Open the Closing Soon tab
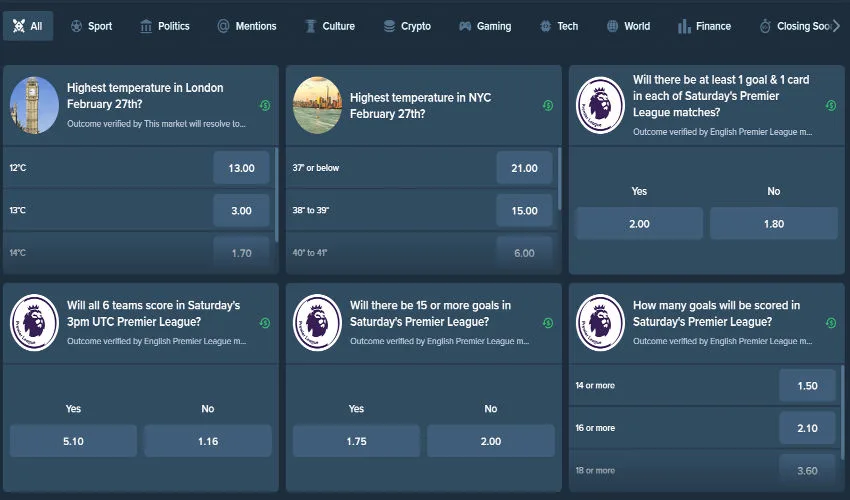 (x=795, y=26)
